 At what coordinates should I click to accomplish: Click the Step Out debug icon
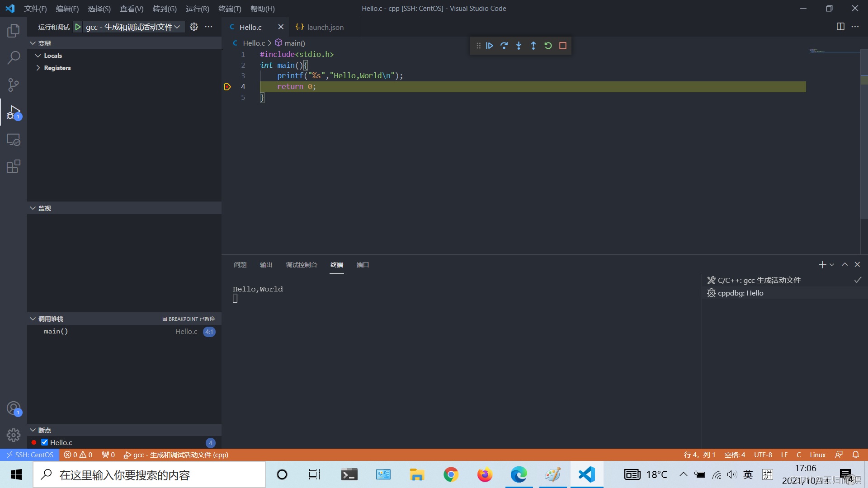click(x=533, y=46)
